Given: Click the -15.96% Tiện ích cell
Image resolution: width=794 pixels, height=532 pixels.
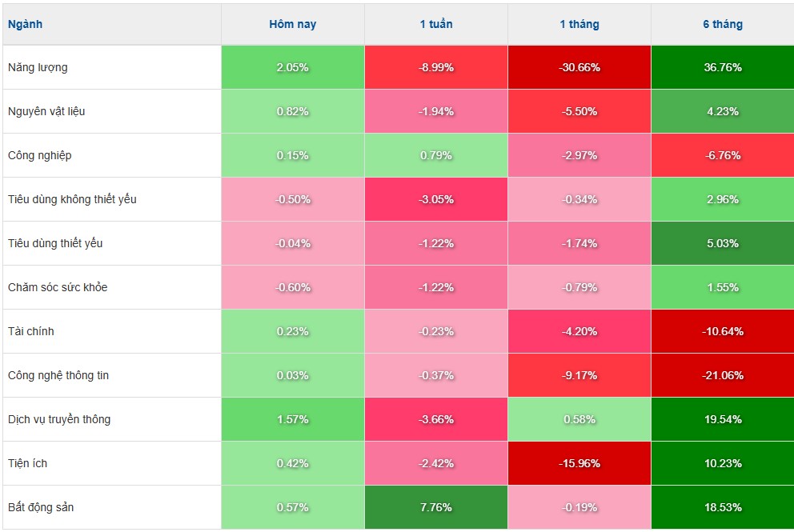Looking at the screenshot, I should [x=579, y=463].
